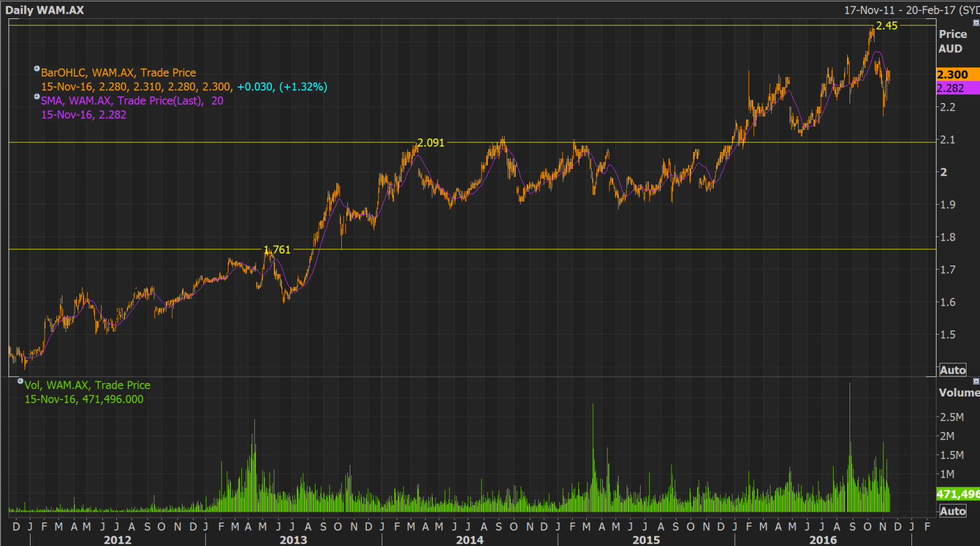This screenshot has width=980, height=546.
Task: Click the 1M volume axis tick
Action: tap(948, 474)
